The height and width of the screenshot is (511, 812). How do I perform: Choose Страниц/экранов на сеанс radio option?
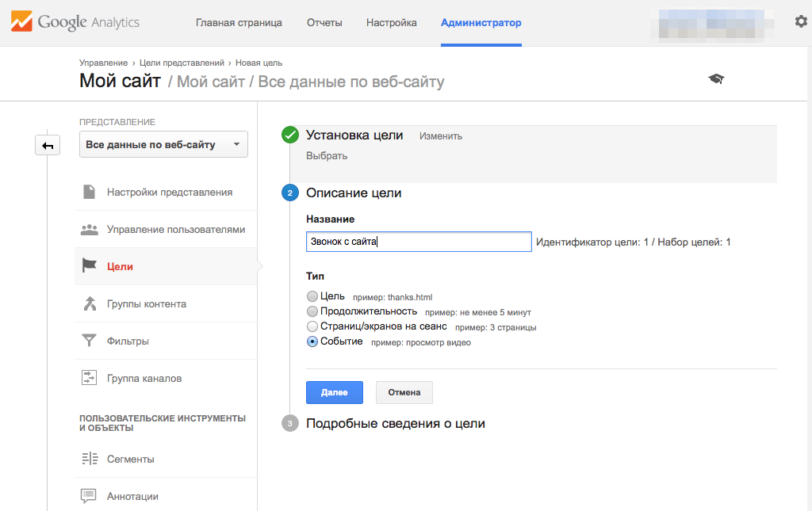pyautogui.click(x=312, y=326)
